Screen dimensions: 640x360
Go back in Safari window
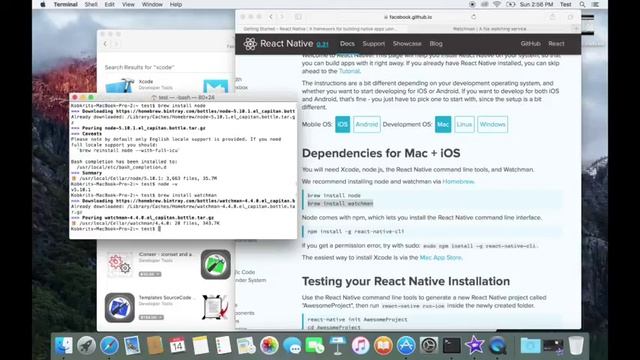(271, 17)
